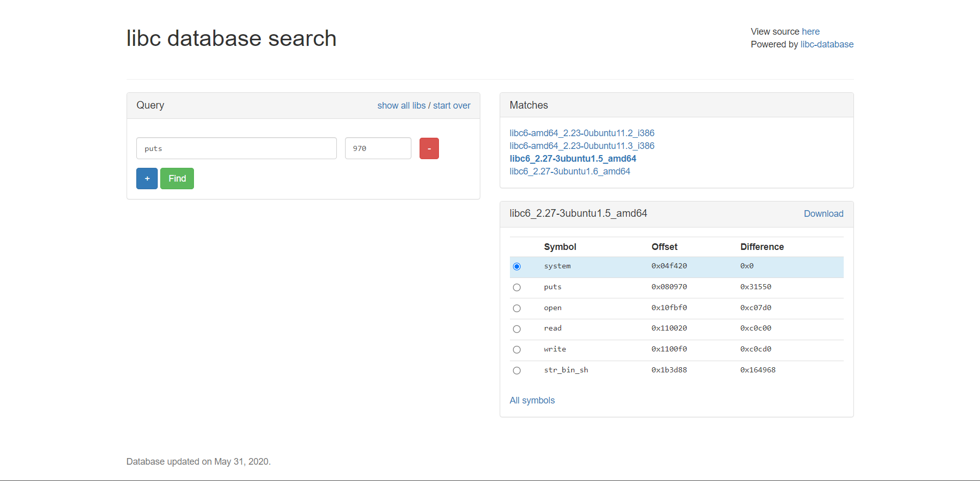Image resolution: width=980 pixels, height=481 pixels.
Task: Open libc6-amd64_2.23-0ubuntu11.3_i386 match
Action: [582, 146]
